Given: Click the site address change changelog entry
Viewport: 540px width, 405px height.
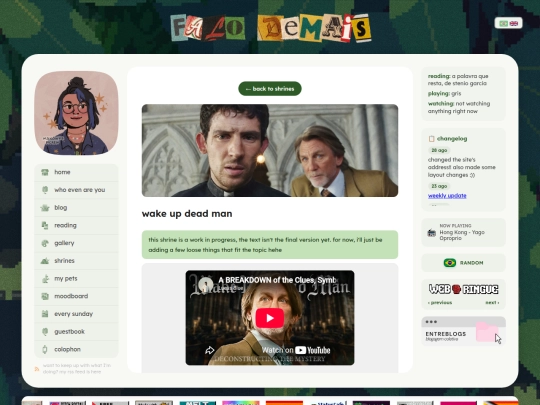Looking at the screenshot, I should 461,167.
